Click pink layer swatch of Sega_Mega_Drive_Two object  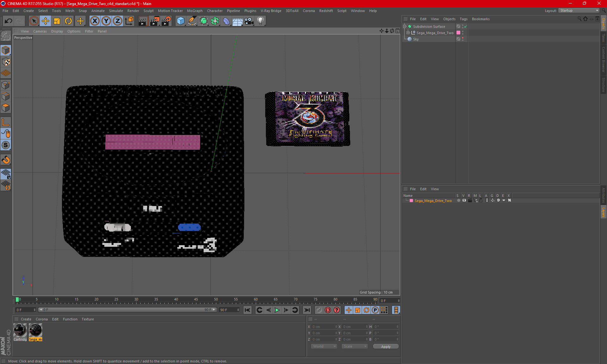coord(458,33)
